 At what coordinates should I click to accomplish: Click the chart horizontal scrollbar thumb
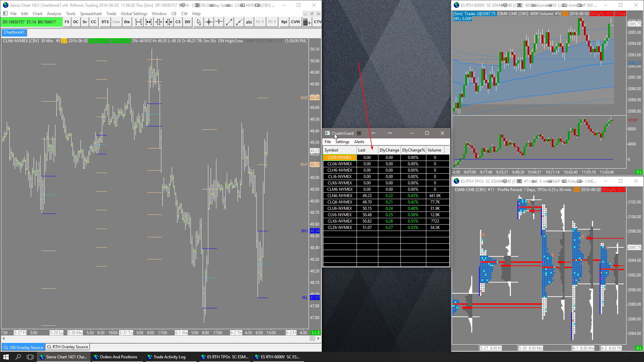[312, 339]
